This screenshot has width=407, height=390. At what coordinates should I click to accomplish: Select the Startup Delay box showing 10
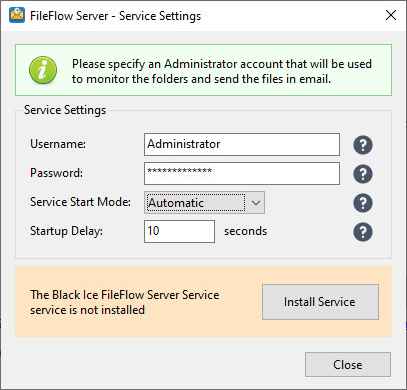coord(179,231)
